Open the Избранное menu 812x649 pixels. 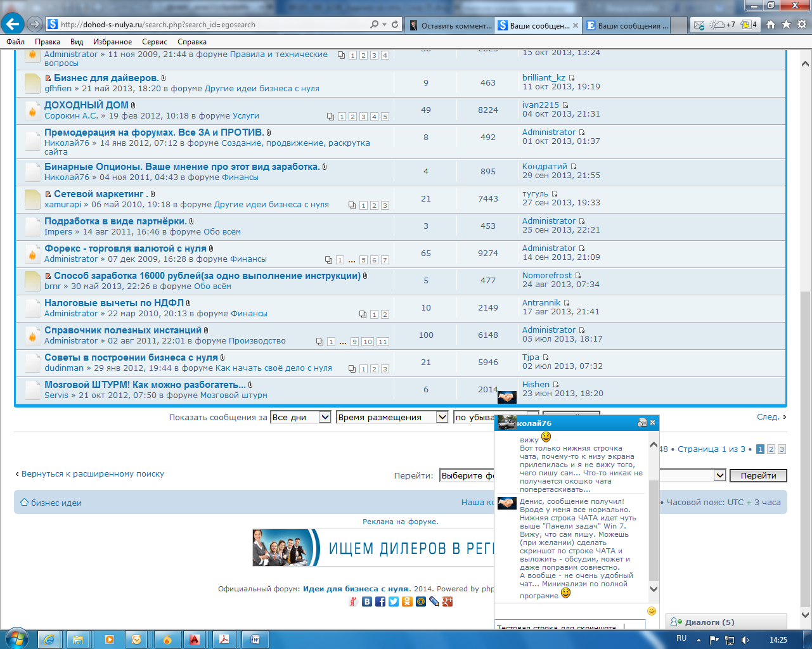tap(112, 42)
